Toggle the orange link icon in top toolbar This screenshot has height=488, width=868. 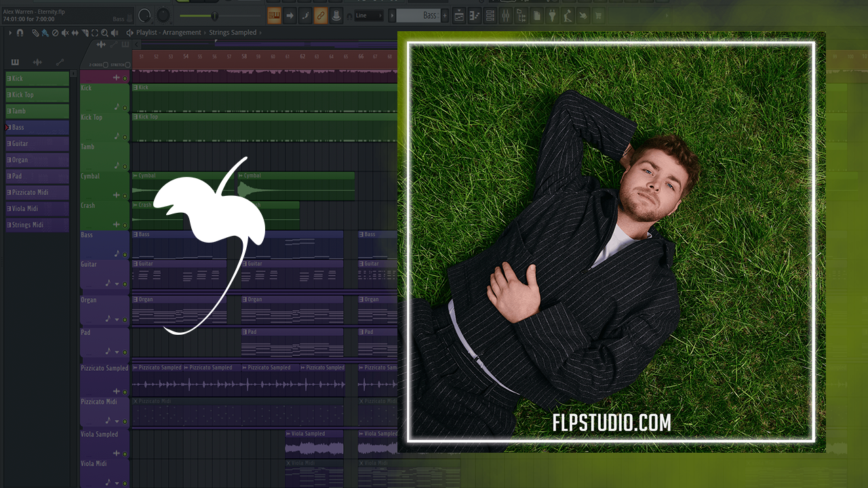[321, 16]
